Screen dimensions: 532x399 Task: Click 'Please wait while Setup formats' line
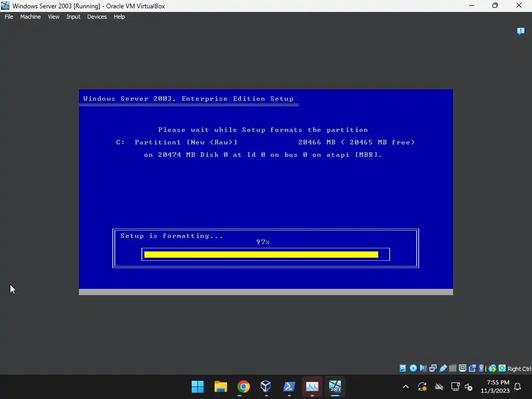[263, 130]
